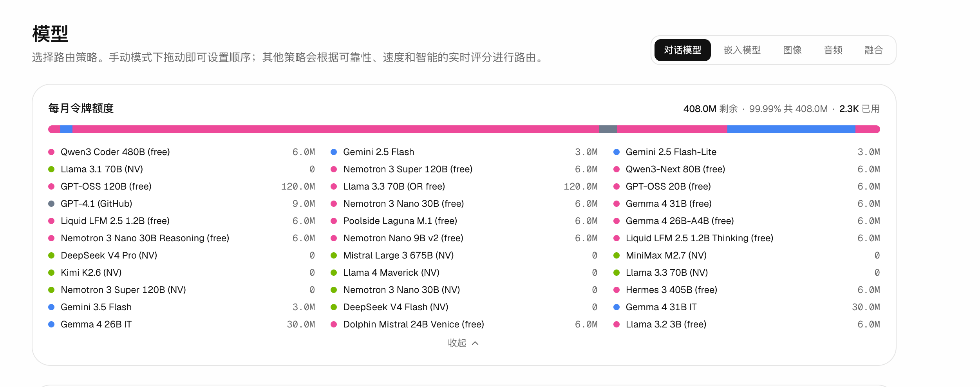
Task: Click the gray dot beside GPT-4.1 (GitHub)
Action: pyautogui.click(x=51, y=204)
